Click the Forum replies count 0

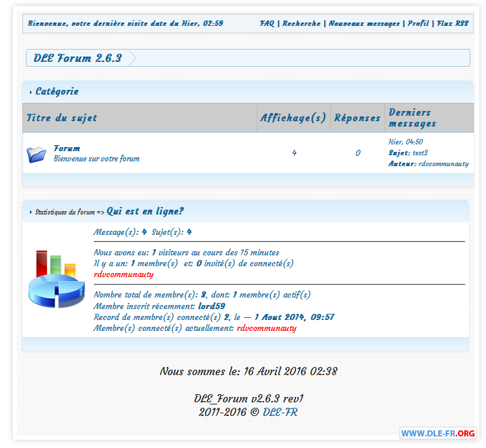click(358, 153)
